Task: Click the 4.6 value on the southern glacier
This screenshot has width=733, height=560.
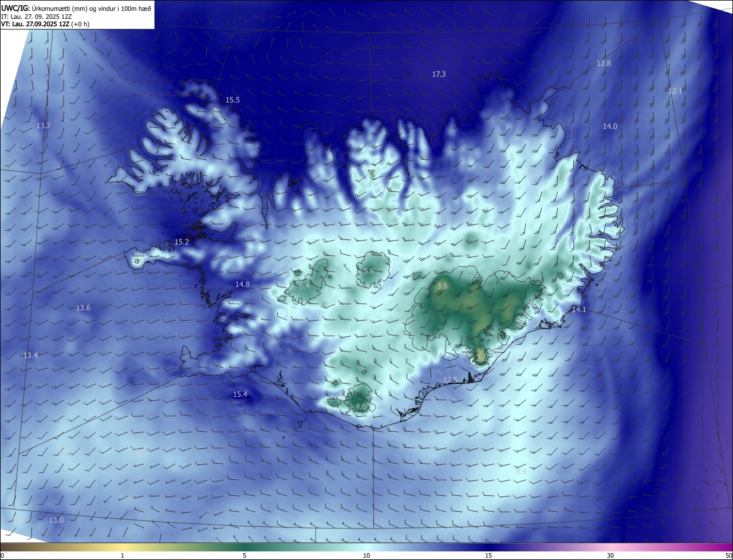Action: (x=361, y=407)
